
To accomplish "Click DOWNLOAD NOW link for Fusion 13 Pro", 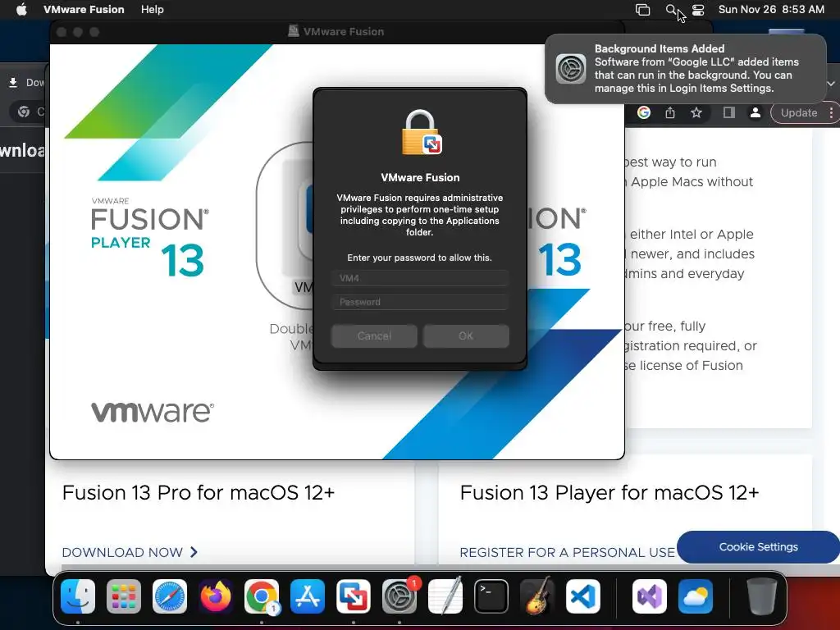I will pyautogui.click(x=122, y=552).
